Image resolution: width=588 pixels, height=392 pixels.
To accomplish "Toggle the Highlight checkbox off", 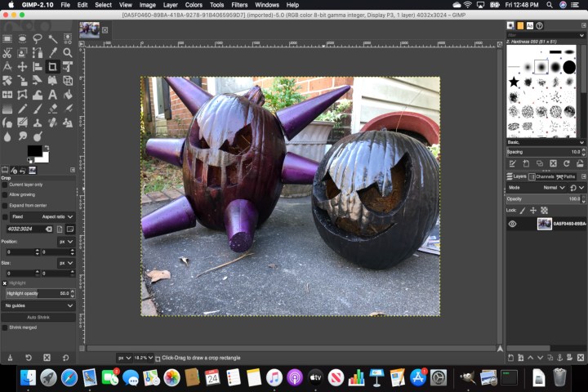I will (4, 283).
